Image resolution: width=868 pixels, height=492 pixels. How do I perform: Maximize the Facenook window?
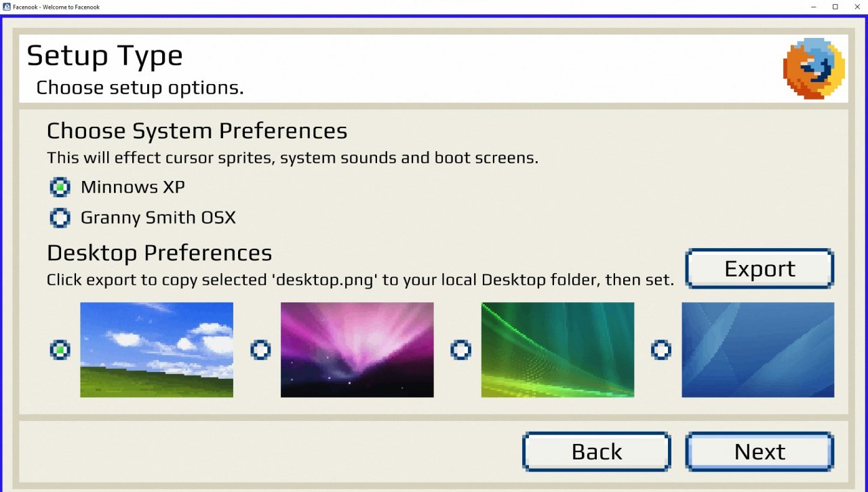835,6
